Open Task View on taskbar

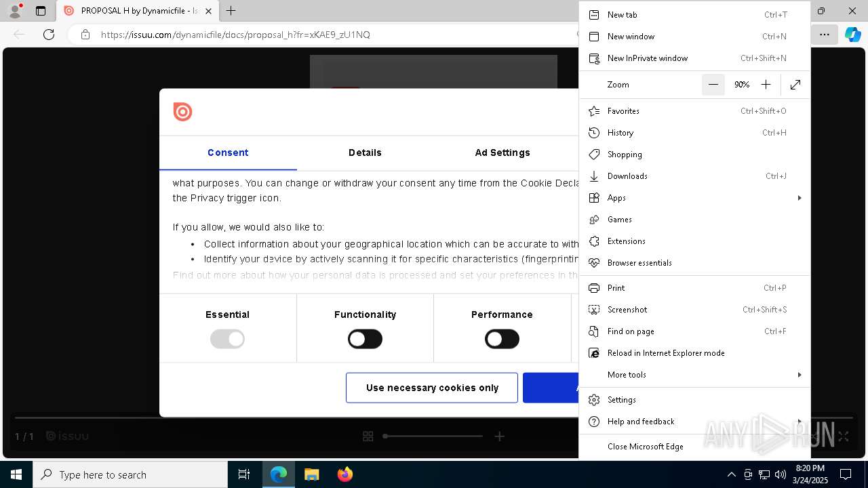click(x=244, y=474)
